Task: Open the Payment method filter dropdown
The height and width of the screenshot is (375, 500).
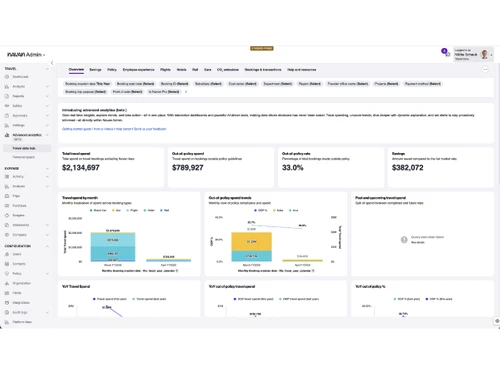Action: (x=422, y=84)
